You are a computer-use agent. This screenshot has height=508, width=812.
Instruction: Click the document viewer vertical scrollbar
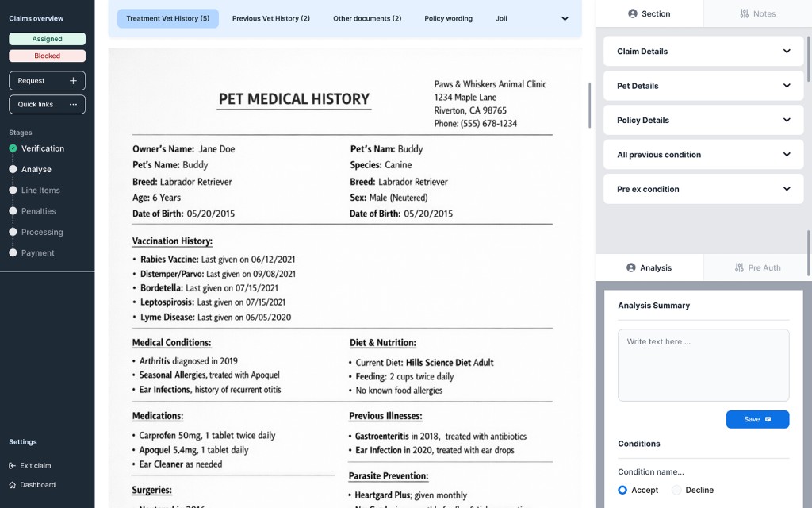589,105
